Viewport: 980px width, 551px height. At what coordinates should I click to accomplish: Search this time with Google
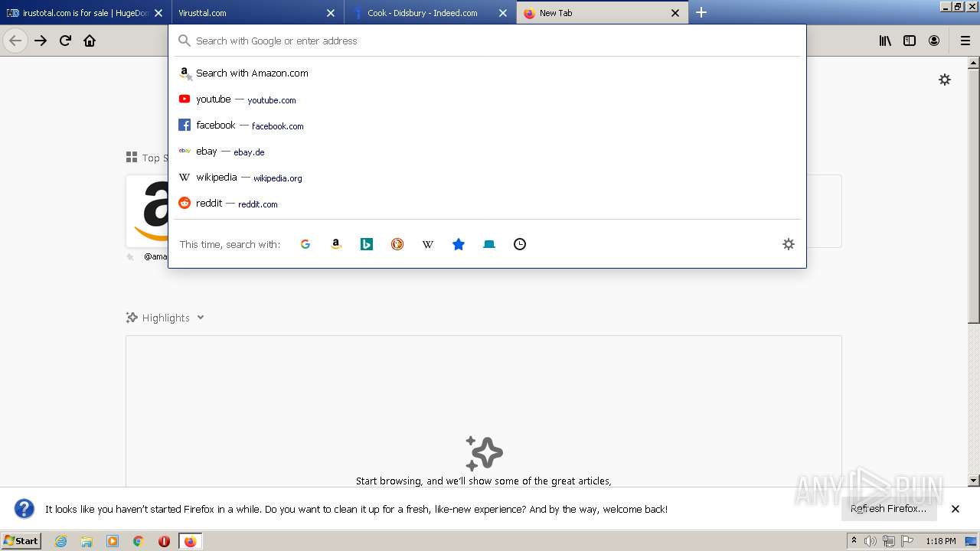[x=305, y=244]
